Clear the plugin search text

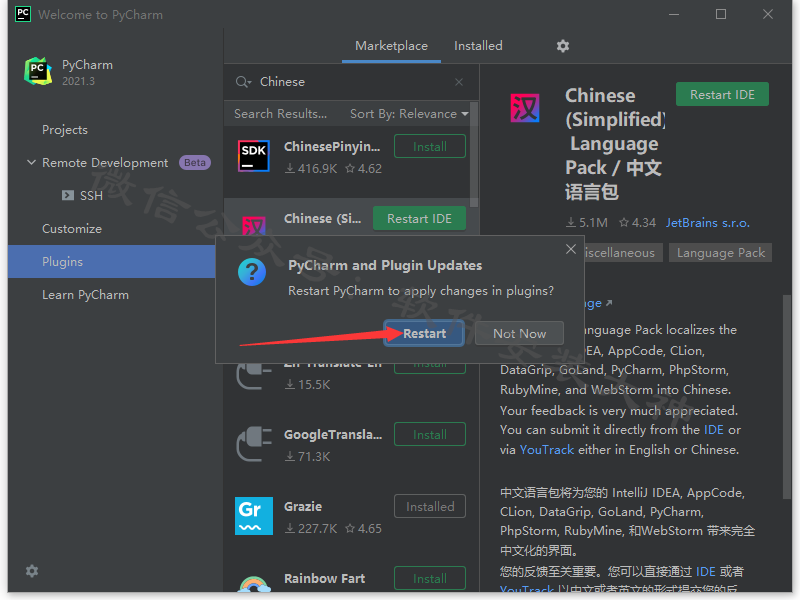coord(459,82)
